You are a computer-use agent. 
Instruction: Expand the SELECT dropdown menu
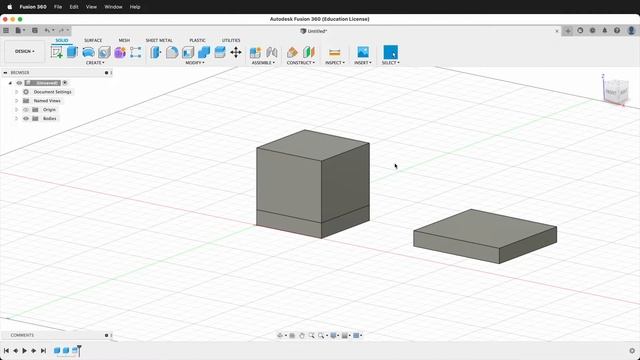pyautogui.click(x=391, y=63)
